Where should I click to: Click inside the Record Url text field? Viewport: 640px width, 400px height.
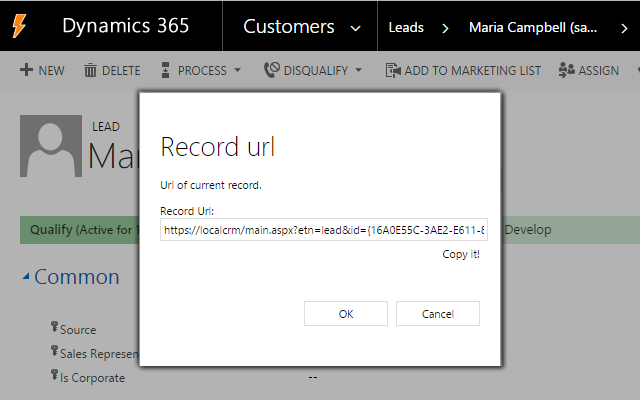(x=324, y=230)
